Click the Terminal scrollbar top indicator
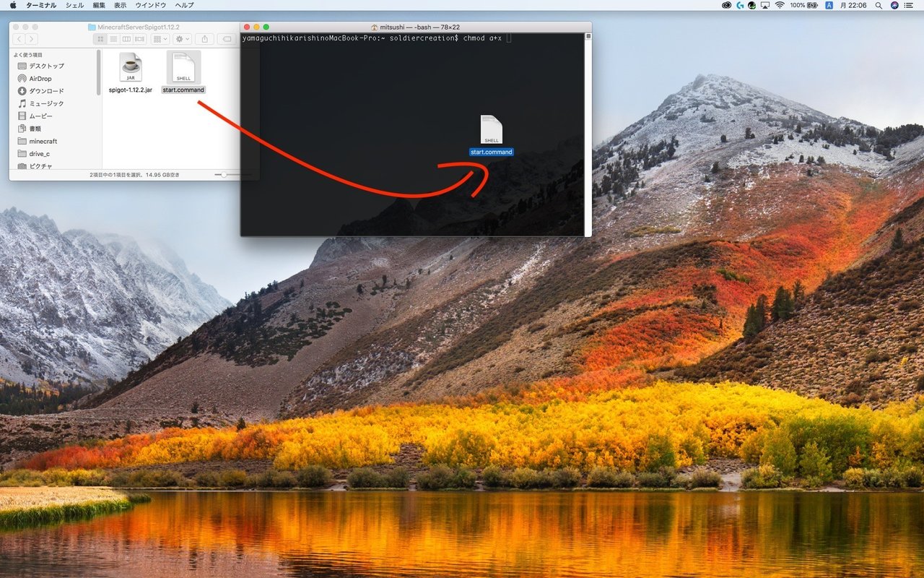The width and height of the screenshot is (924, 578). click(x=588, y=36)
